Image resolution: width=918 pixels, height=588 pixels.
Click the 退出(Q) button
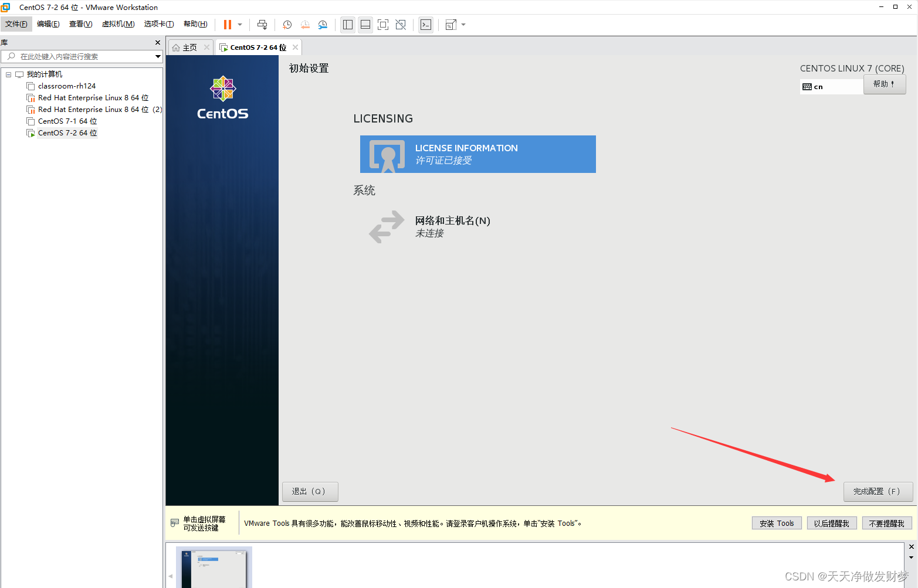pos(310,491)
